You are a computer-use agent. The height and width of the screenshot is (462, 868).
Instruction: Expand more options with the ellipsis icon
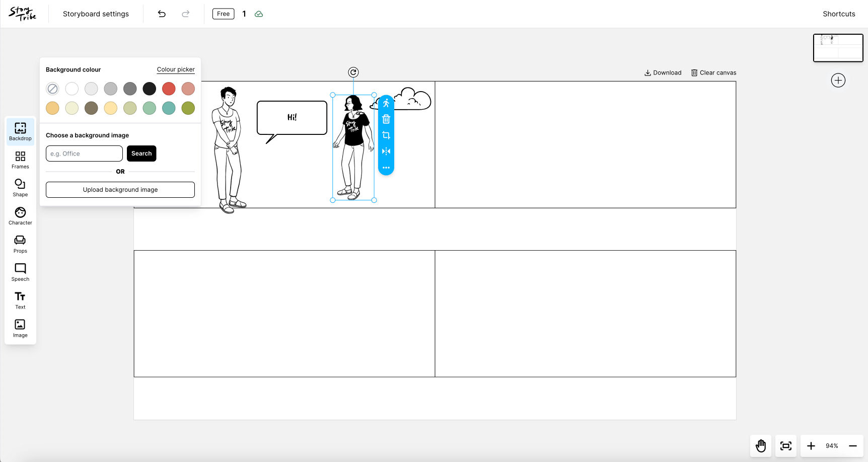(386, 168)
